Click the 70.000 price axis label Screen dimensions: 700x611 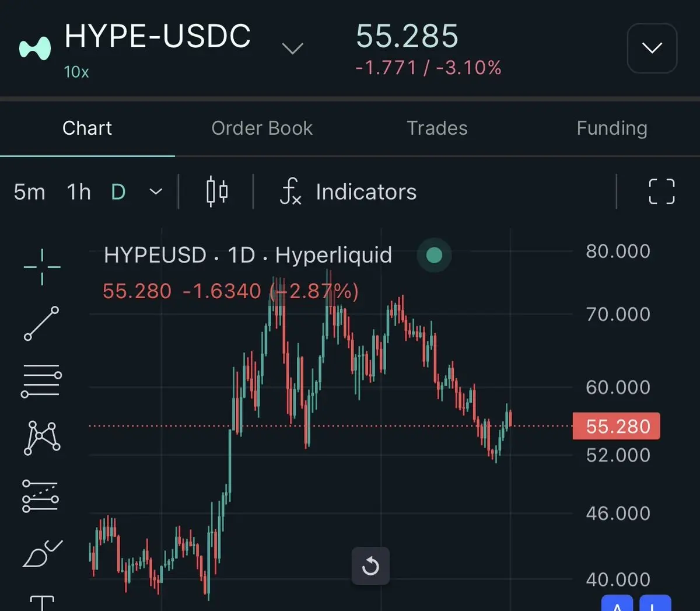click(618, 314)
